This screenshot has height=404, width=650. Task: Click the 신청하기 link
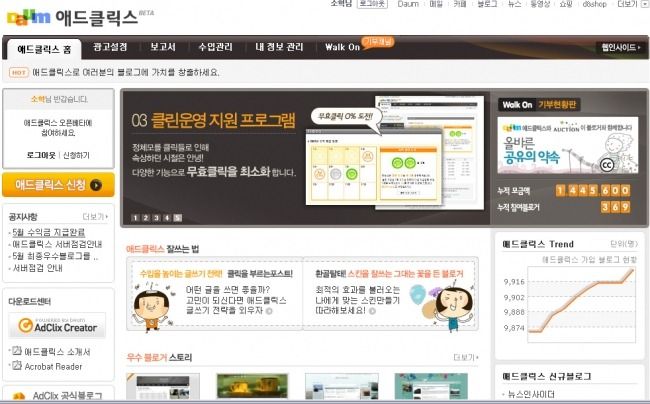(x=76, y=155)
